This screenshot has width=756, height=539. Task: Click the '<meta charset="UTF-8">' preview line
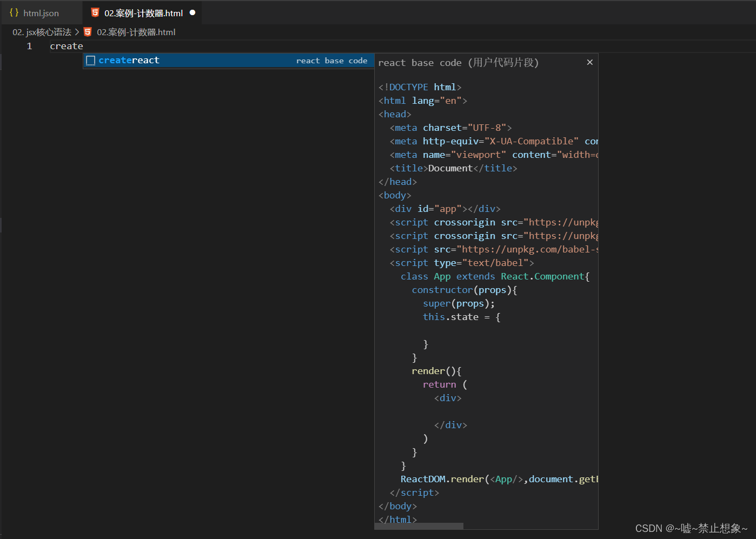tap(450, 128)
